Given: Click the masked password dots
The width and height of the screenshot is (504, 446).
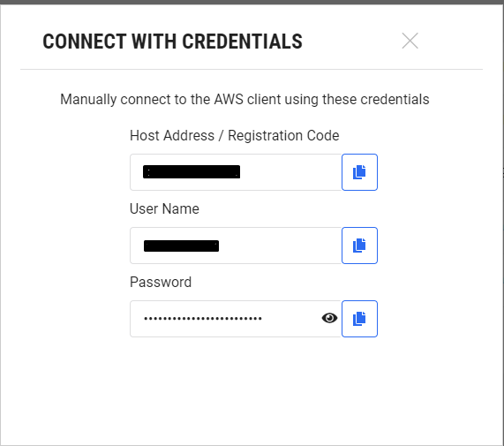Looking at the screenshot, I should coord(203,319).
